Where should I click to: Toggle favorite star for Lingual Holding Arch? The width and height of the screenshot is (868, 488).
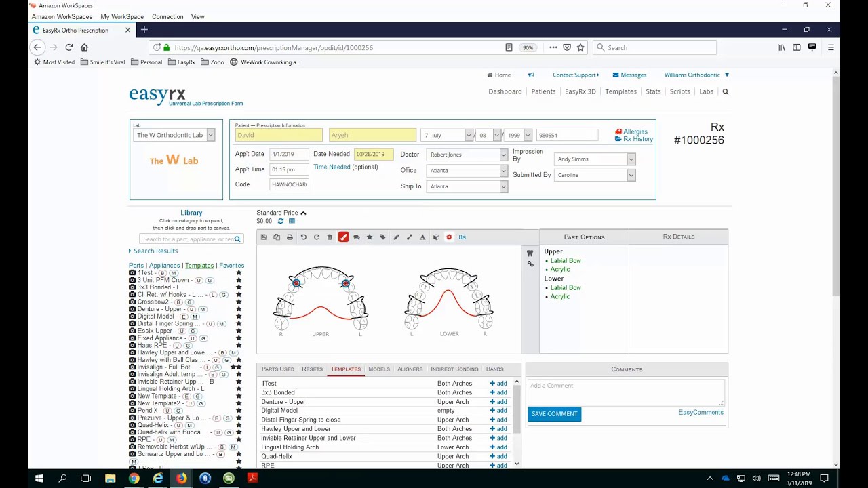pyautogui.click(x=239, y=389)
